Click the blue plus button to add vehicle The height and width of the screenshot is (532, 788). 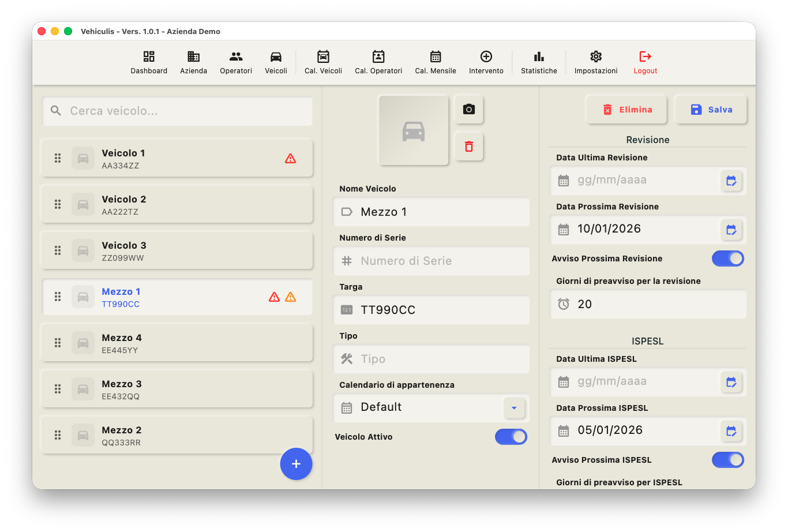(x=296, y=464)
